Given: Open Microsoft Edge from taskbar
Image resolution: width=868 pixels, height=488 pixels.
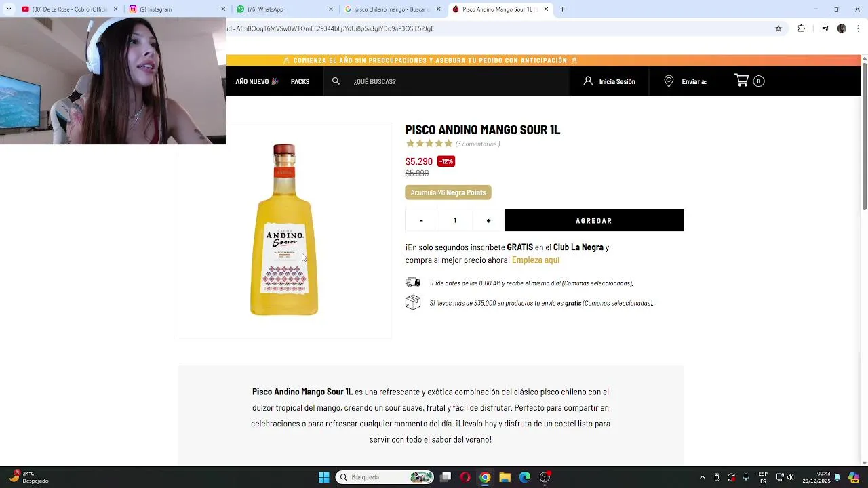Looking at the screenshot, I should 525,477.
